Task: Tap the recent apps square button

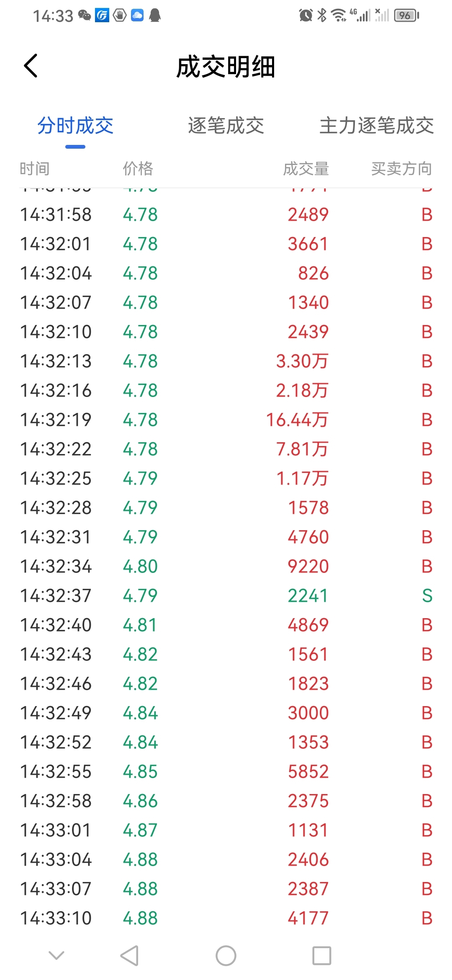Action: point(322,956)
